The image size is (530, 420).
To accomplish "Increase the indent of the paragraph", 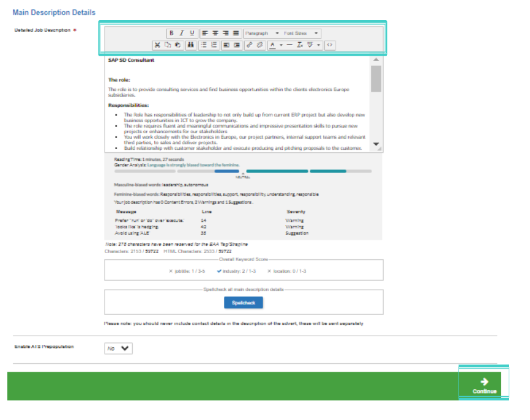I will [237, 45].
